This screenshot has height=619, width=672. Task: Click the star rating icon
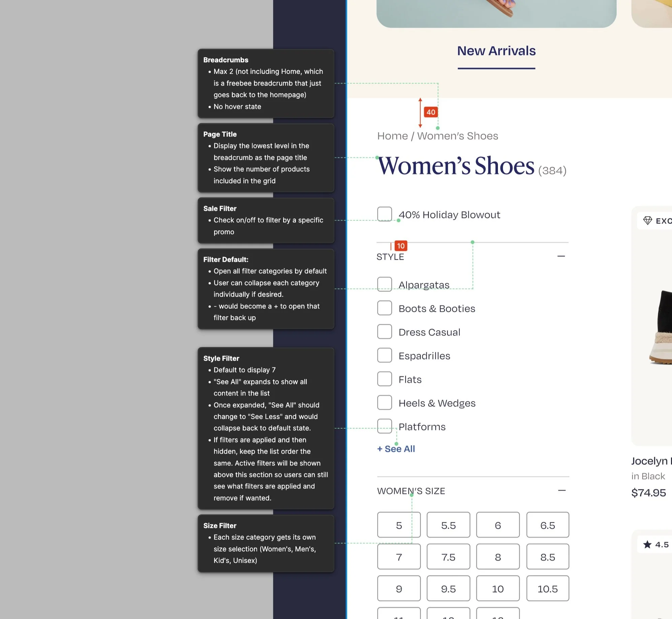(647, 545)
